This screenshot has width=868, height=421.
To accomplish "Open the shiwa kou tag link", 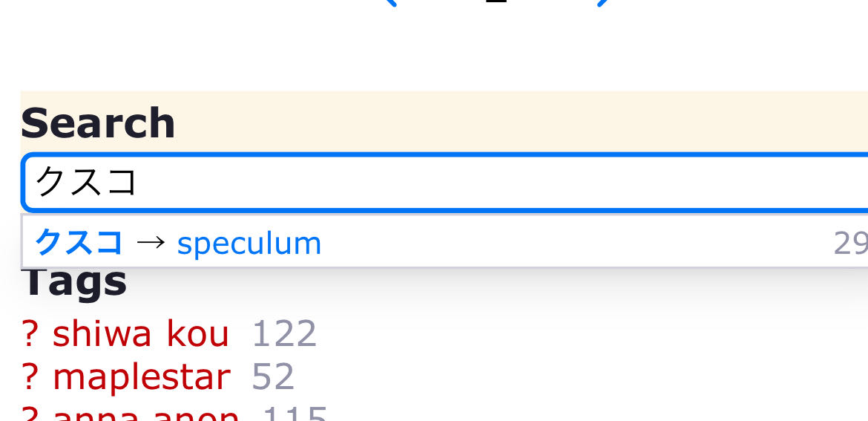I will pos(141,334).
